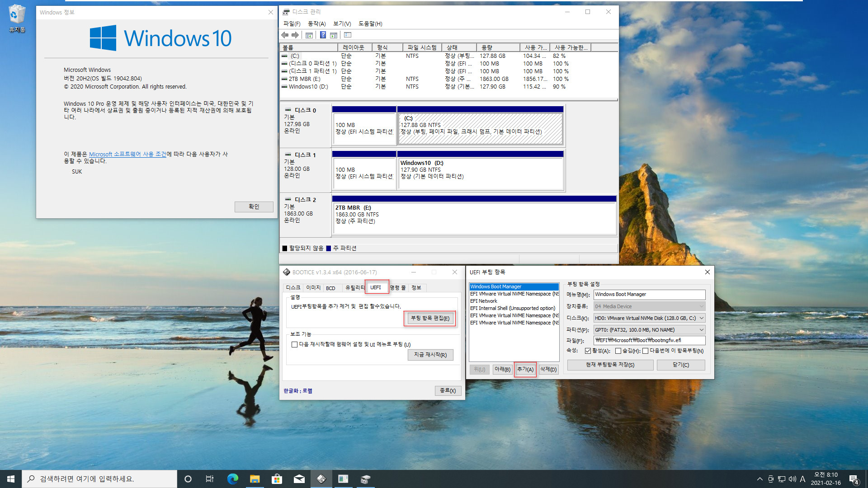Select Windows Boot Manager list entry
The image size is (868, 488).
click(x=514, y=286)
